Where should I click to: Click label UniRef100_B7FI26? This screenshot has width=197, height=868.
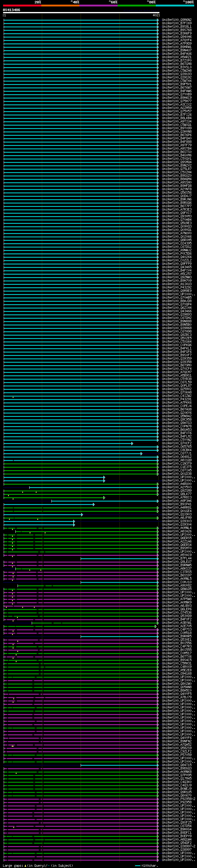click(177, 115)
